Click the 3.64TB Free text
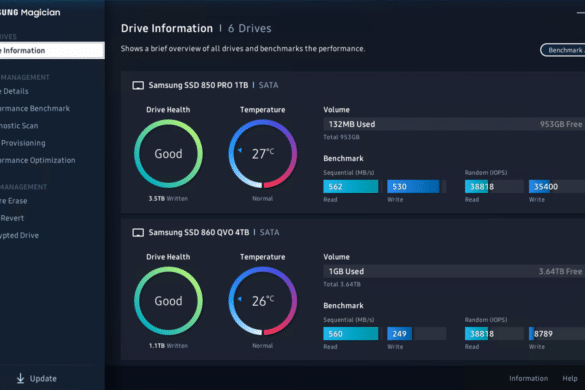Image resolution: width=585 pixels, height=390 pixels. tap(560, 271)
